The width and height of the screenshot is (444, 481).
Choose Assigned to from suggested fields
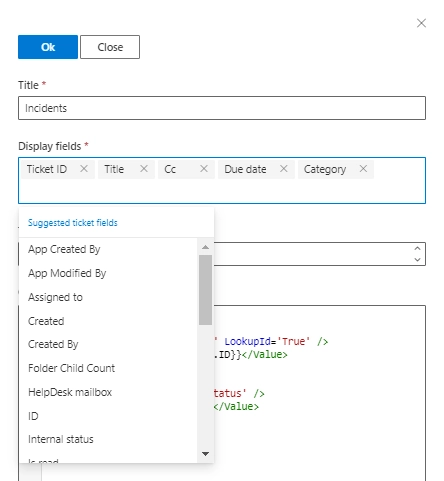point(108,297)
